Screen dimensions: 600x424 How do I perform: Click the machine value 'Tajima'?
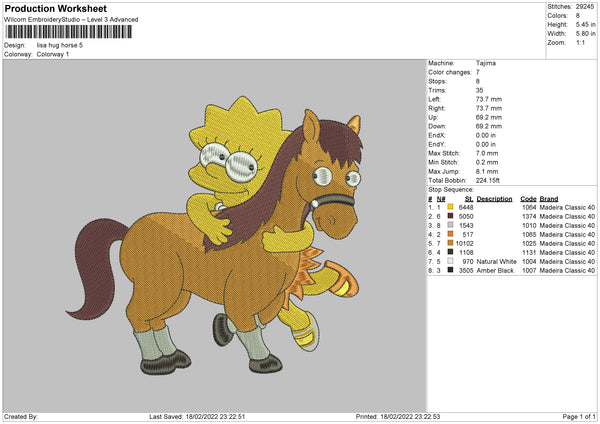tap(486, 63)
